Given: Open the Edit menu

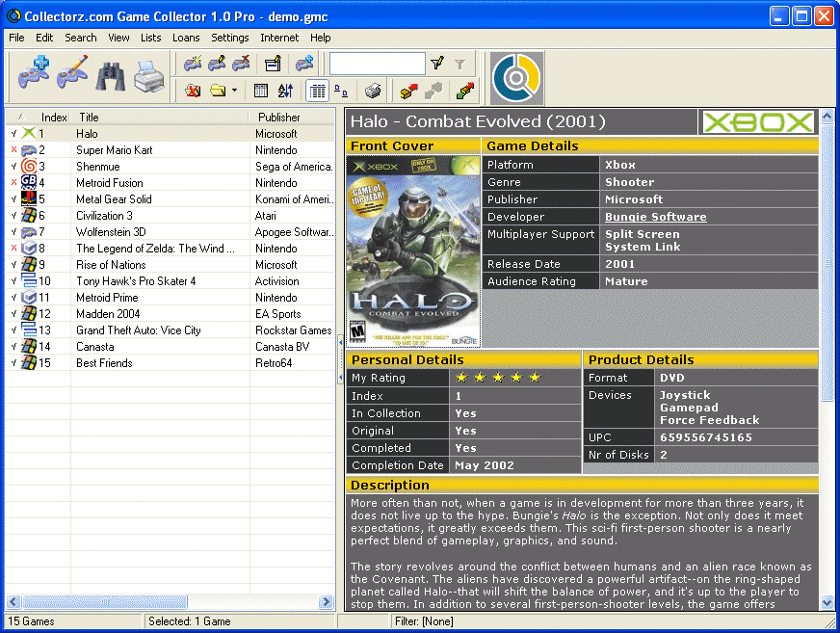Looking at the screenshot, I should (x=44, y=38).
